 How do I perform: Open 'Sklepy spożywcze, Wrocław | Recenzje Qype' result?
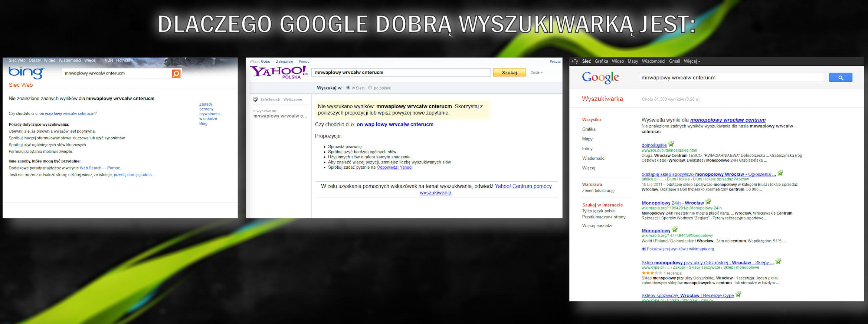click(688, 295)
